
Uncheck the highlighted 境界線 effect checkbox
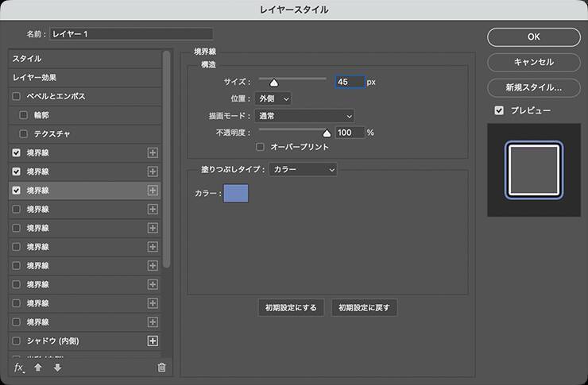[16, 191]
